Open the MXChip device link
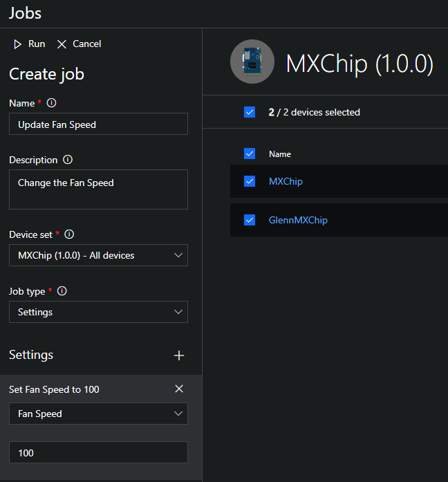The image size is (448, 482). [x=286, y=181]
